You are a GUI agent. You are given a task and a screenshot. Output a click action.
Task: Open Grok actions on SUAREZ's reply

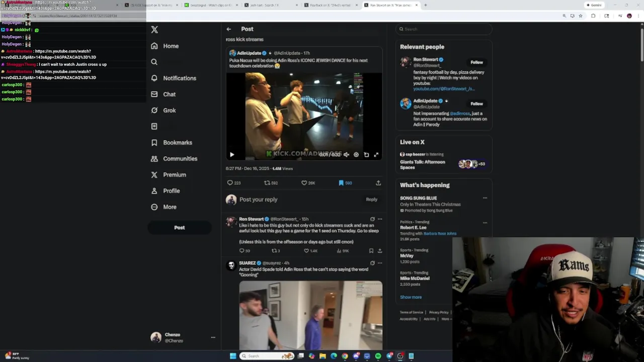coord(372,263)
